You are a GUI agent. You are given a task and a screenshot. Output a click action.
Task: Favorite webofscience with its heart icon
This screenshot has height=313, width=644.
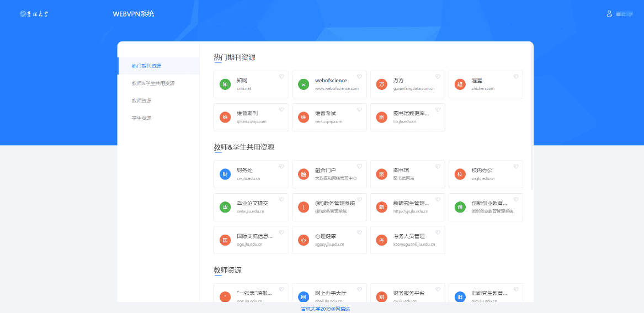pos(359,76)
